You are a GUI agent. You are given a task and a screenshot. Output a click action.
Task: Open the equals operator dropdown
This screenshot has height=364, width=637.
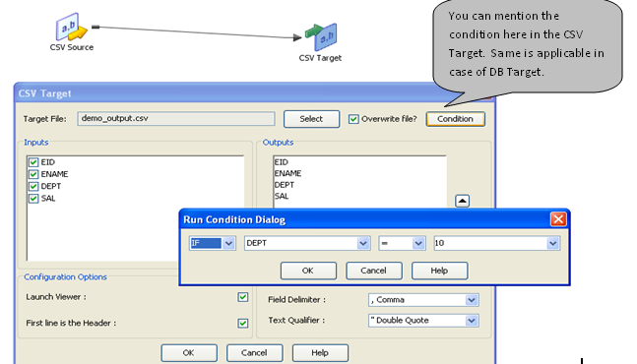(x=418, y=243)
